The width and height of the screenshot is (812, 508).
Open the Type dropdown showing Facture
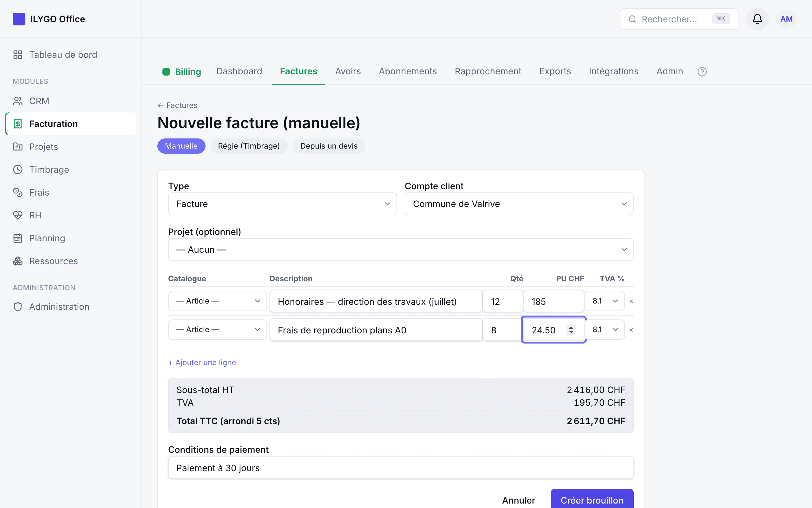point(282,204)
